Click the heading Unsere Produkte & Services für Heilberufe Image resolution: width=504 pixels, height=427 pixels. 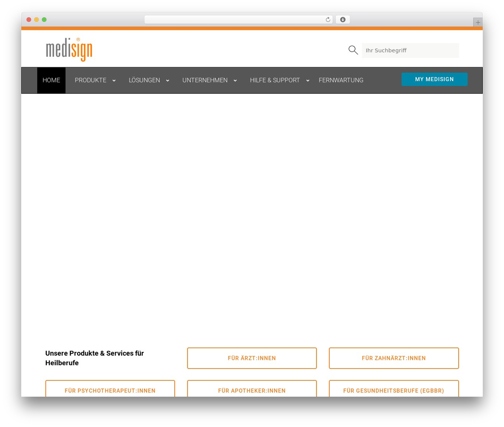point(94,358)
